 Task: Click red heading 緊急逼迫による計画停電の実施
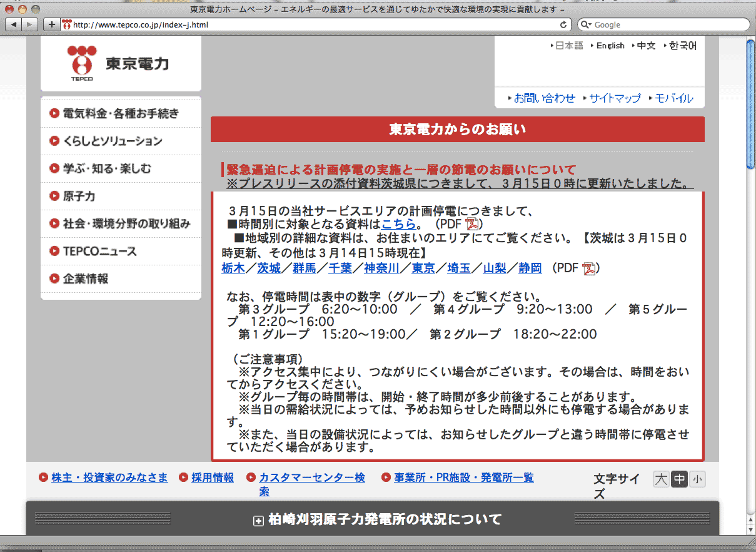pos(400,170)
